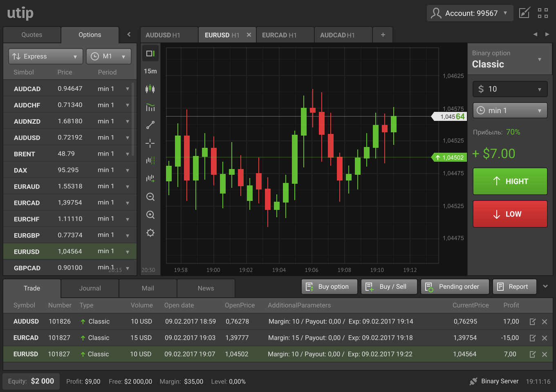Select the line drawing tool
Image resolution: width=556 pixels, height=392 pixels.
150,125
